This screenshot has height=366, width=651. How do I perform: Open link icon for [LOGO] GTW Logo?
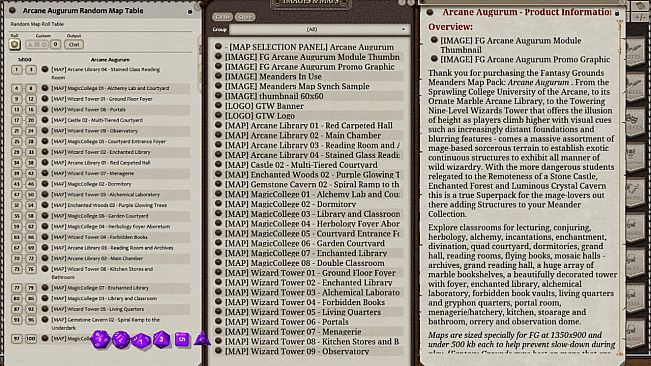(218, 115)
